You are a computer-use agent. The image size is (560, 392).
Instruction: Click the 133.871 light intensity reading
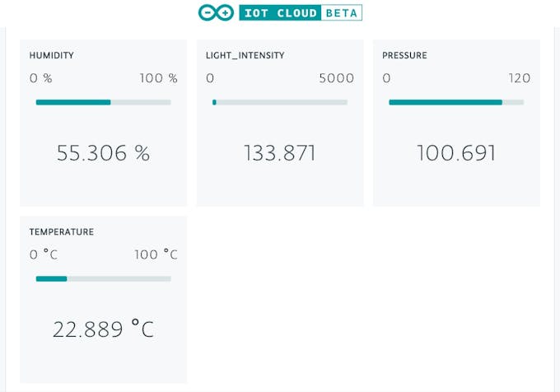[x=280, y=153]
